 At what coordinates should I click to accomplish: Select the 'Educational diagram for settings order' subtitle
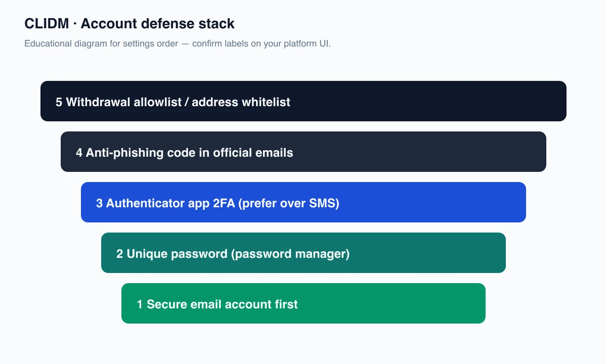tap(178, 43)
